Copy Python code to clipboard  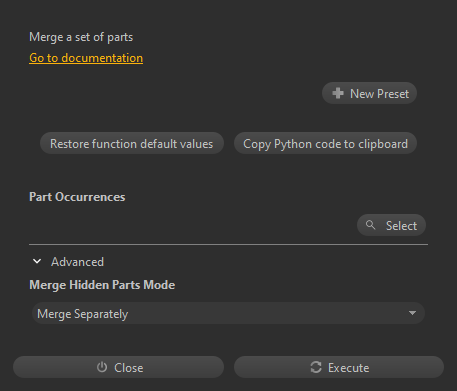coord(325,143)
